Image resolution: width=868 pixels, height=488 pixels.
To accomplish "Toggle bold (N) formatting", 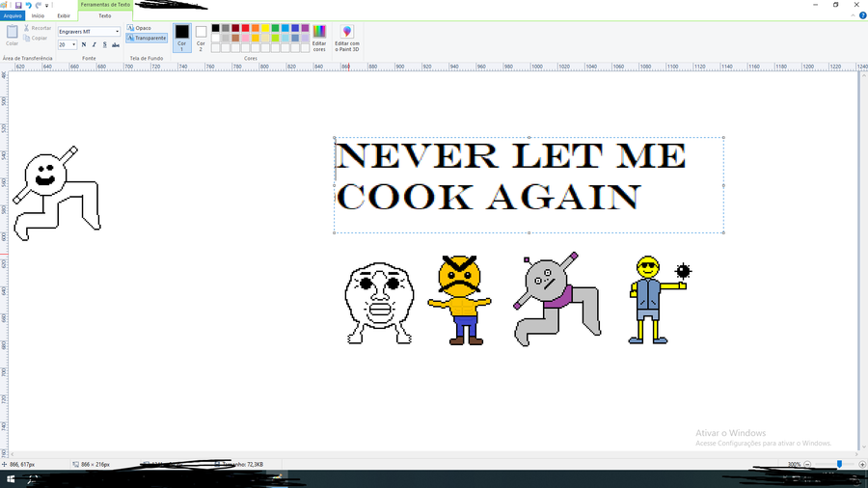I will point(84,44).
